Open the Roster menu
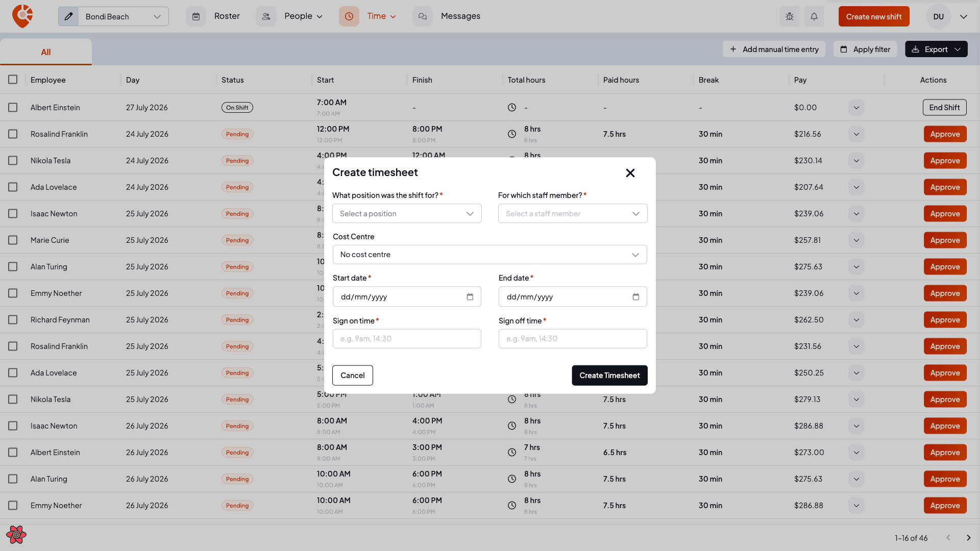980x551 pixels. [227, 16]
